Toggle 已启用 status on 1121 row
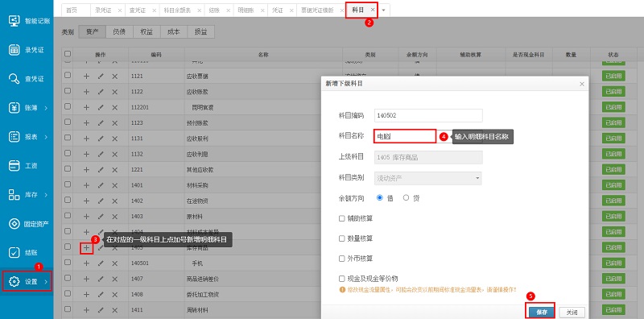The image size is (644, 319). click(613, 76)
